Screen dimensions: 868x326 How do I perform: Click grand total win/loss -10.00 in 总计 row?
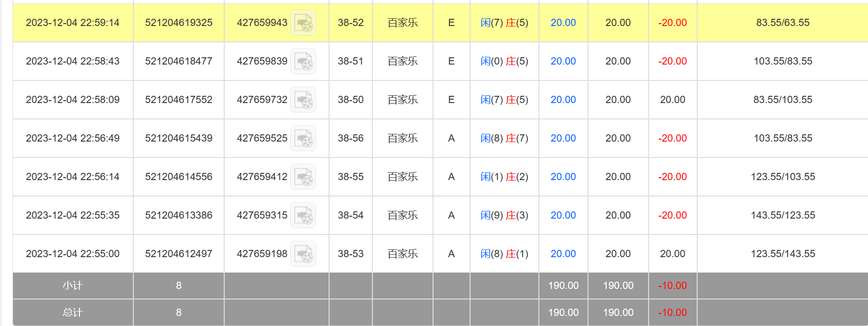coord(672,313)
